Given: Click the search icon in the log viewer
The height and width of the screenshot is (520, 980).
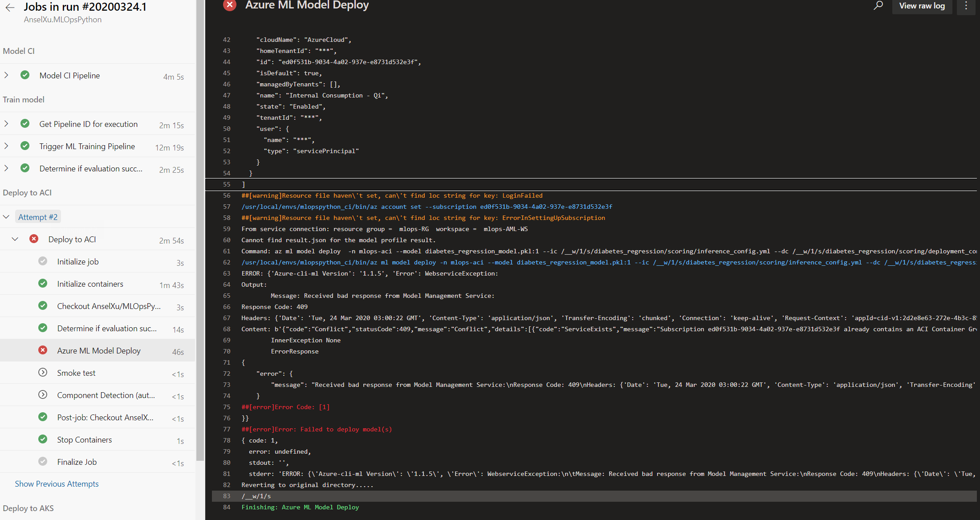Looking at the screenshot, I should pyautogui.click(x=878, y=6).
